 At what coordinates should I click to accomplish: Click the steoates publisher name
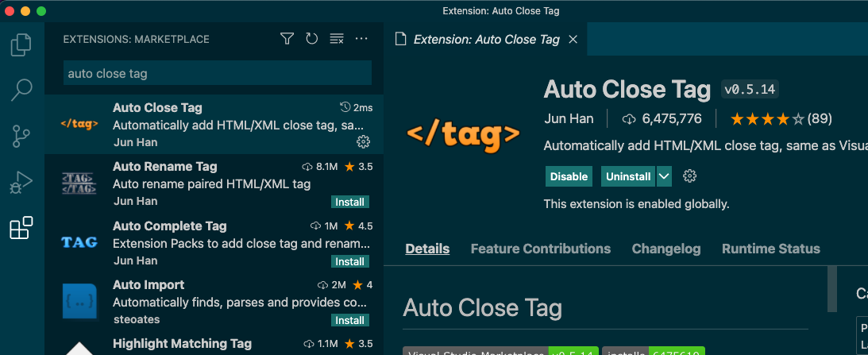click(x=136, y=319)
